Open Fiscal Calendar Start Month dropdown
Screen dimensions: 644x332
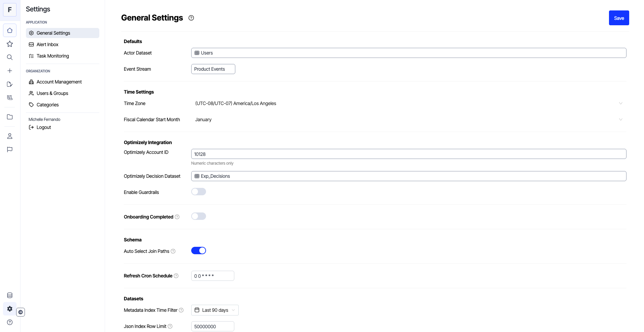[408, 120]
